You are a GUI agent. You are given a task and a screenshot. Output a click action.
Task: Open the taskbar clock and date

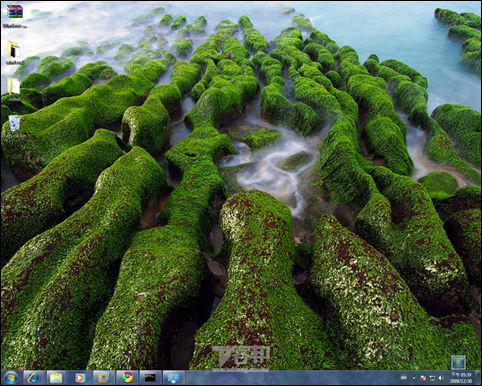pyautogui.click(x=461, y=378)
